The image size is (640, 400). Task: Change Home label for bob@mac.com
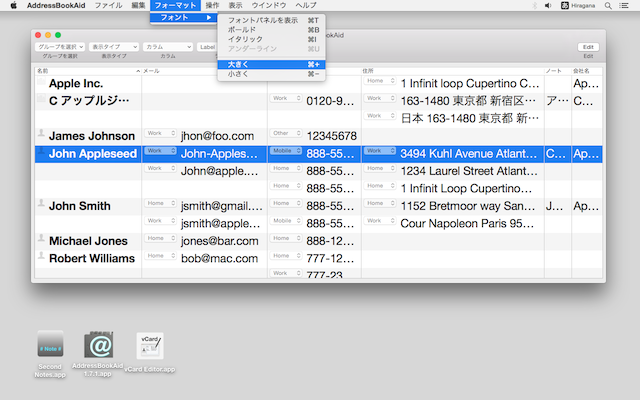point(160,256)
